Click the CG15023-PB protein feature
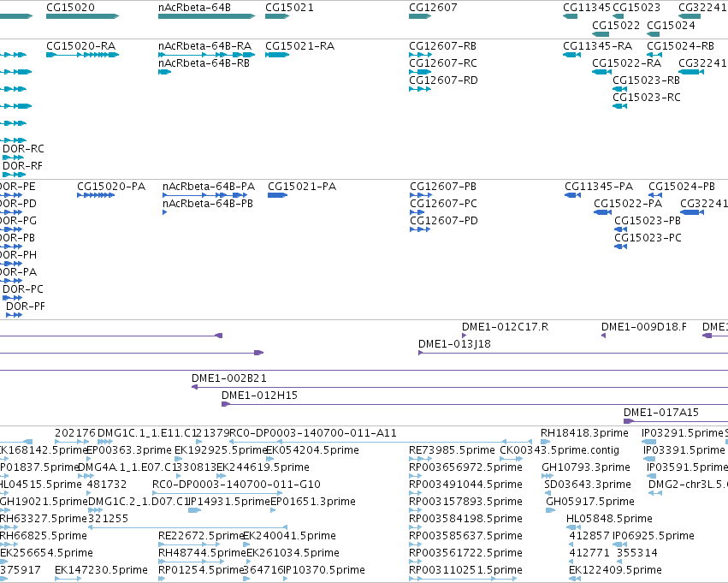 point(621,229)
